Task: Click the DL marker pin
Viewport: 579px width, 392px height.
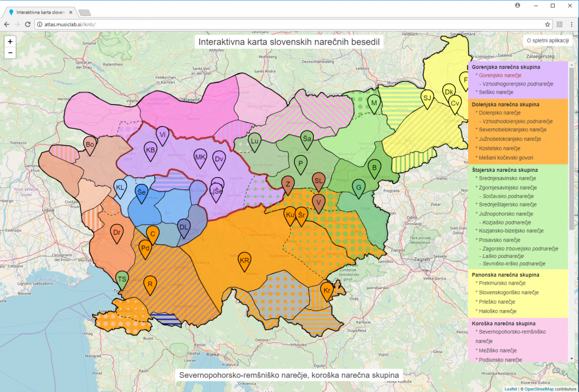Action: [x=184, y=229]
